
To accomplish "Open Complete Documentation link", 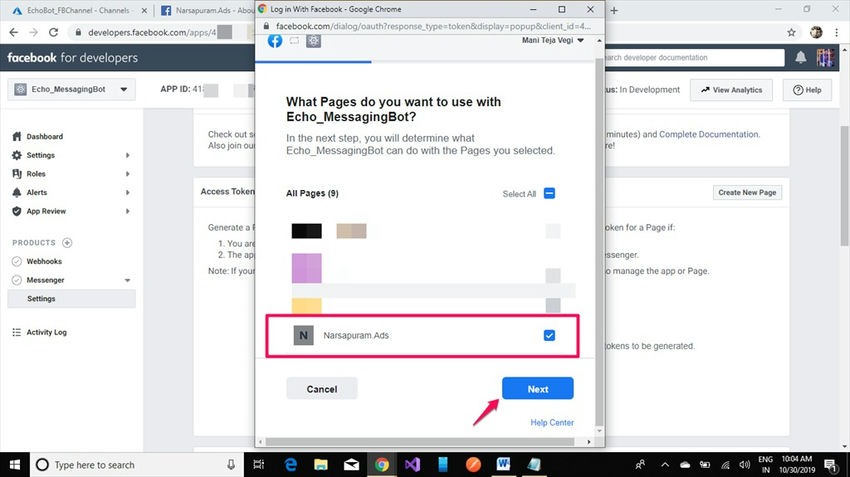I will [x=709, y=134].
